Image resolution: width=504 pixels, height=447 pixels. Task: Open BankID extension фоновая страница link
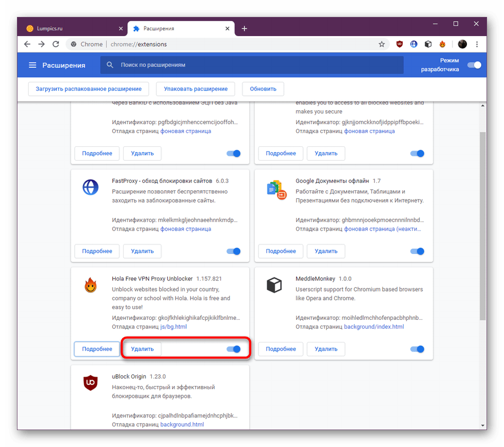point(186,131)
